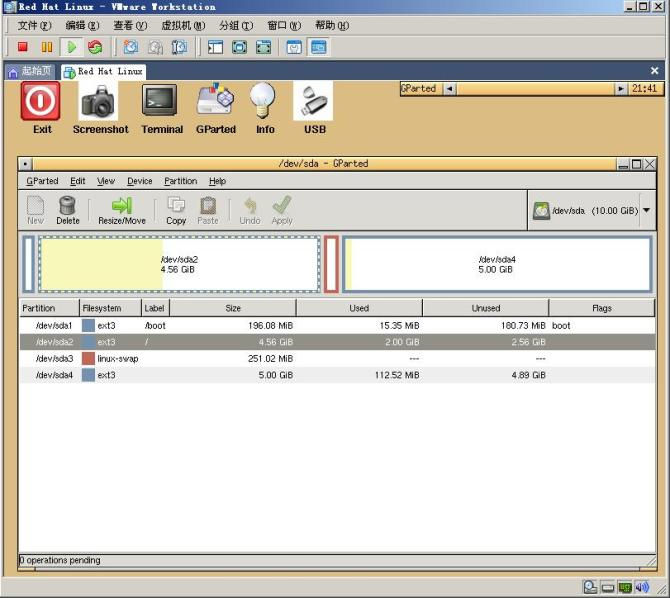Pause the virtual machine

click(47, 47)
